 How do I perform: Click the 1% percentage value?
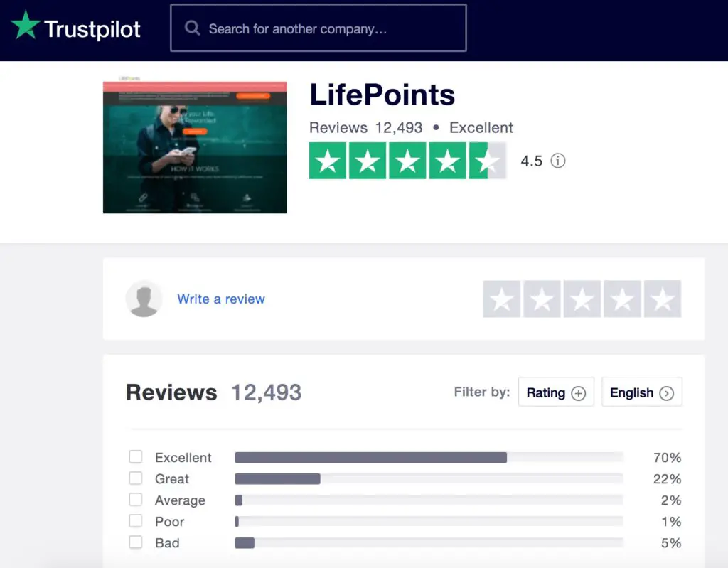[x=671, y=522]
